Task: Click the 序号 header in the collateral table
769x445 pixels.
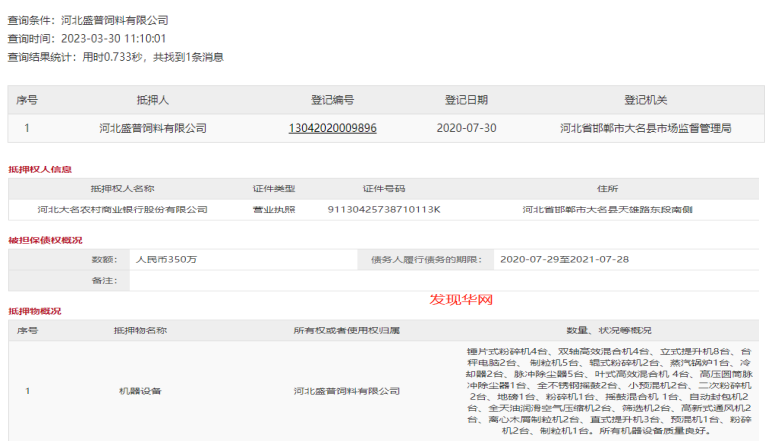Action: [27, 330]
